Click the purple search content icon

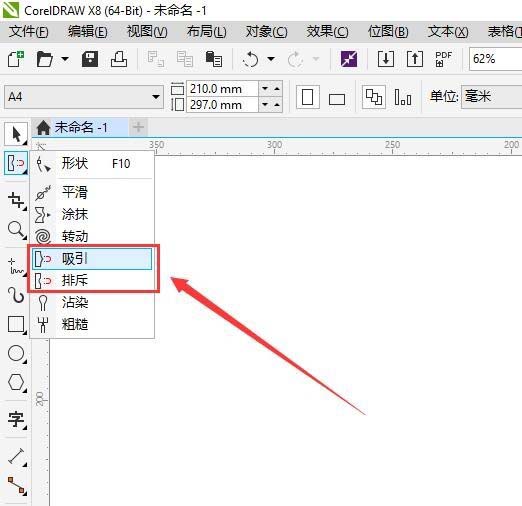point(349,59)
